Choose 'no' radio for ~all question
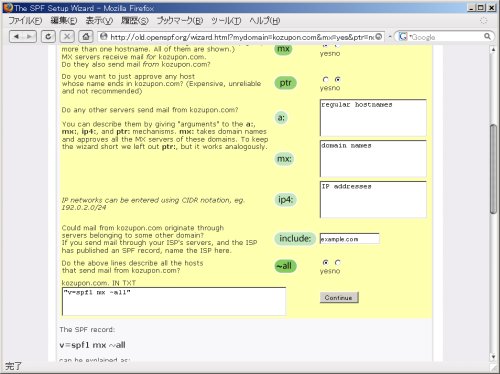The height and width of the screenshot is (374, 500). [338, 262]
